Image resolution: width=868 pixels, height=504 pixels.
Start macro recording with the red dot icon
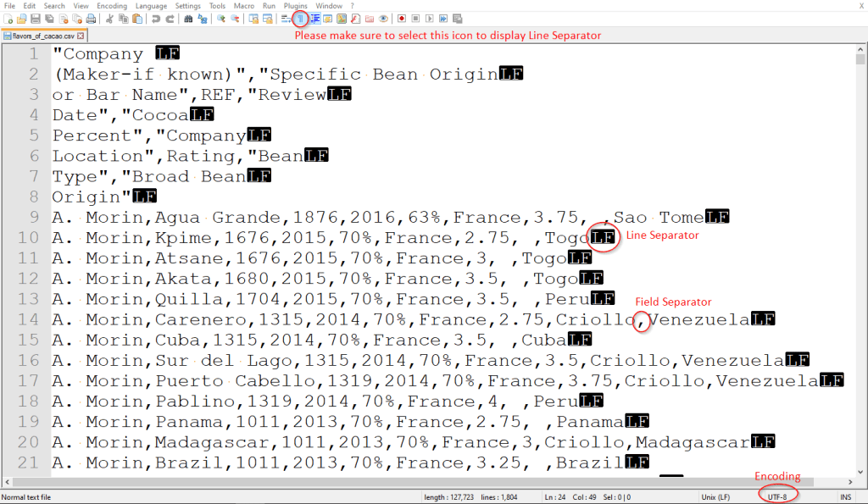401,18
